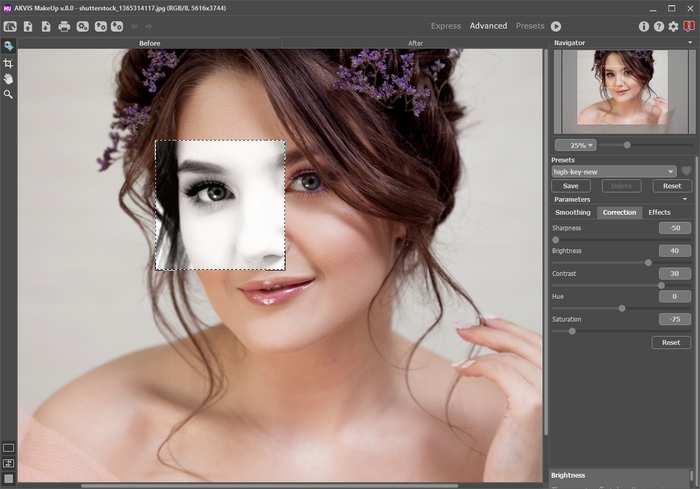700x489 pixels.
Task: Click the Contrast slider handle
Action: 661,285
